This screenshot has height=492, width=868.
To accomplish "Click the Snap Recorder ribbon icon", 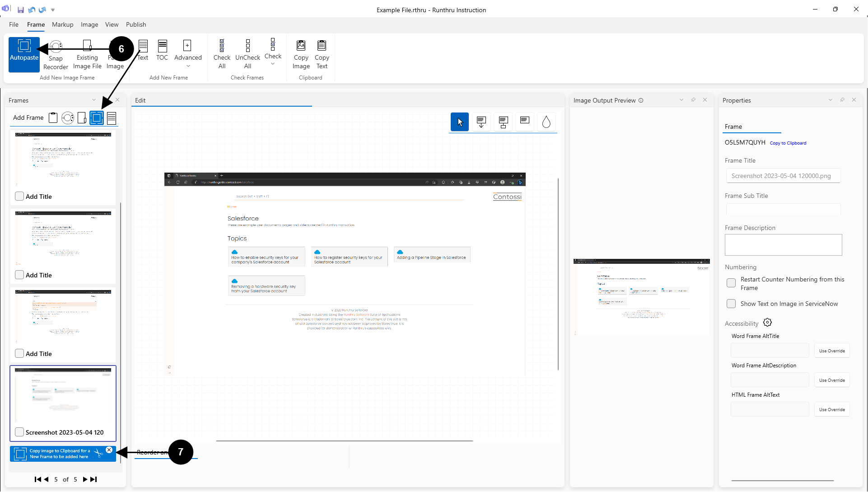I will [x=56, y=46].
